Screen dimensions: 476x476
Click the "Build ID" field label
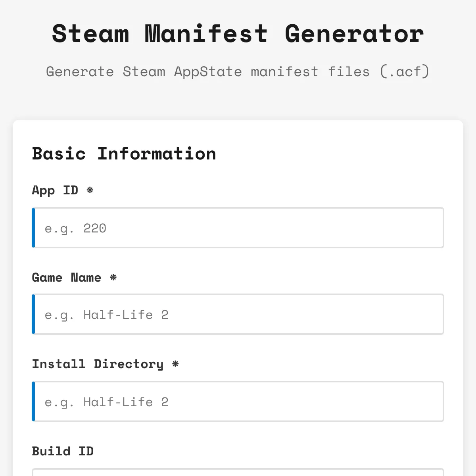point(63,451)
